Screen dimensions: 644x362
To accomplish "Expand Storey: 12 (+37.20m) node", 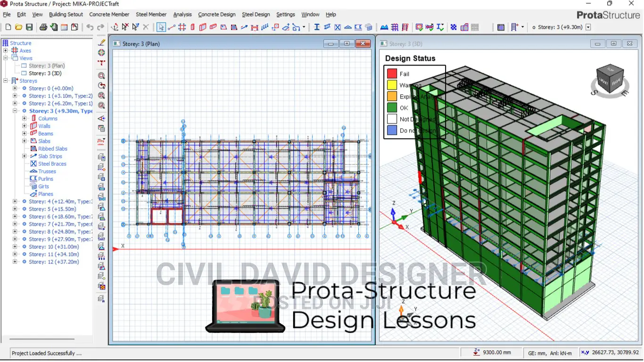I will pyautogui.click(x=15, y=262).
